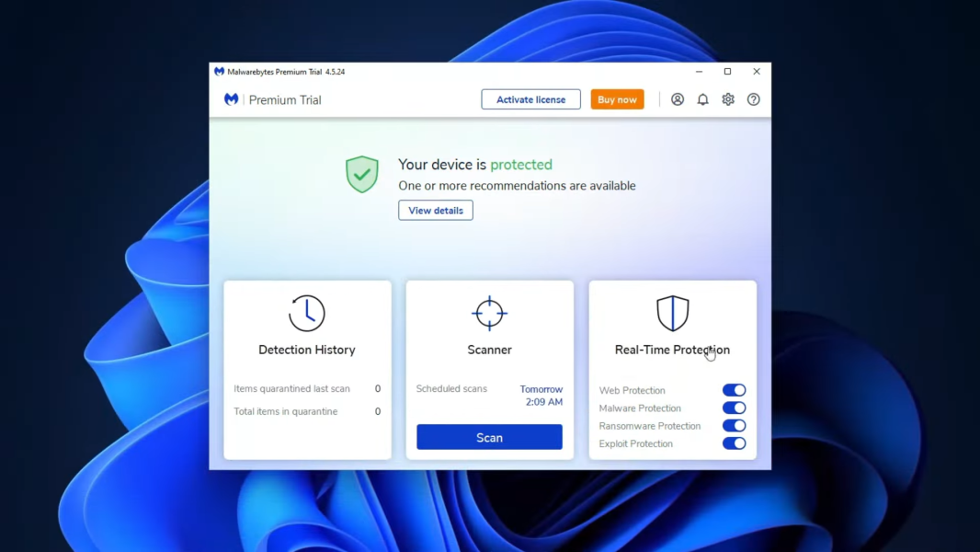Open the account profile icon
The width and height of the screenshot is (980, 552).
coord(678,99)
